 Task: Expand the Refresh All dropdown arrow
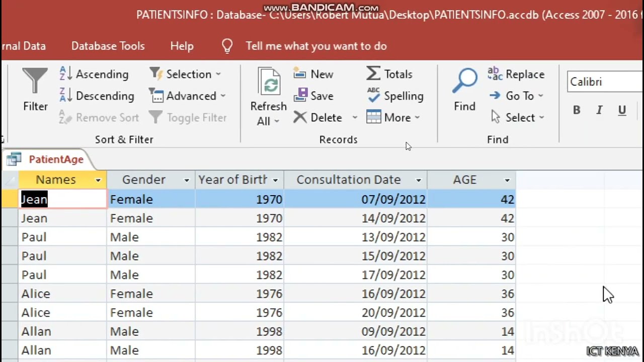point(277,121)
